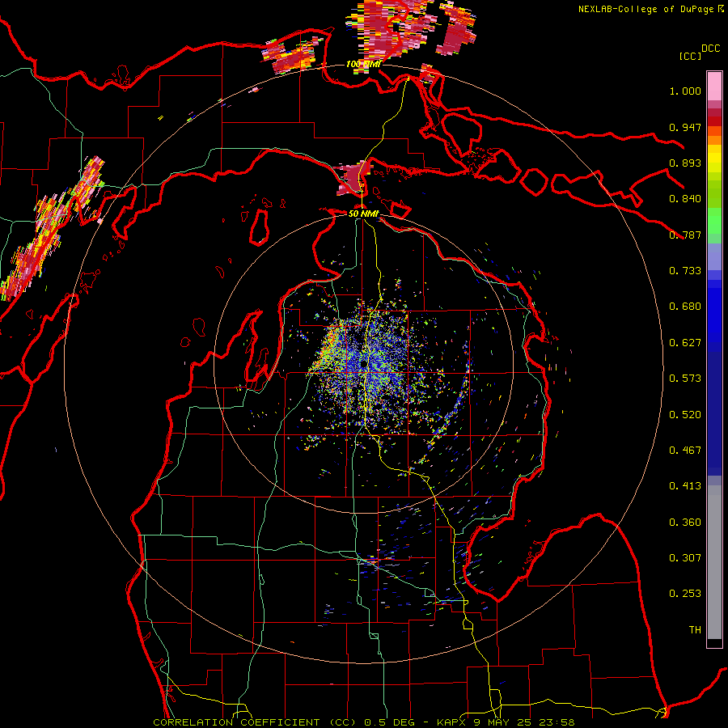Click the 0.467 scale value
This screenshot has height=728, width=728.
click(685, 451)
